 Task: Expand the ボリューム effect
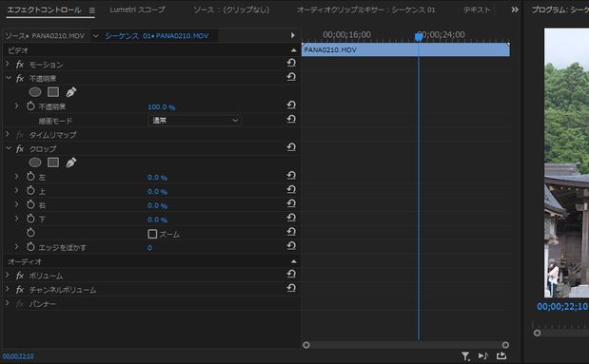tap(8, 275)
